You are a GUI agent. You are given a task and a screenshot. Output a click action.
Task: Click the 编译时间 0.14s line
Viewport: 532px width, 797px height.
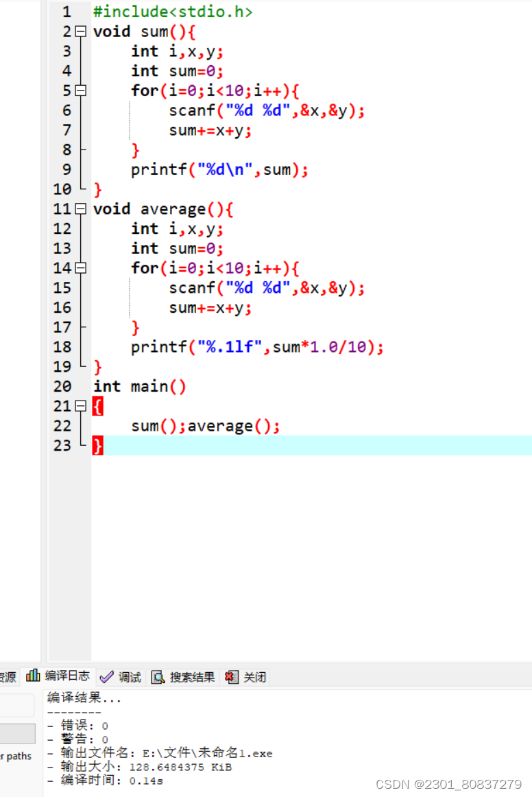(105, 781)
